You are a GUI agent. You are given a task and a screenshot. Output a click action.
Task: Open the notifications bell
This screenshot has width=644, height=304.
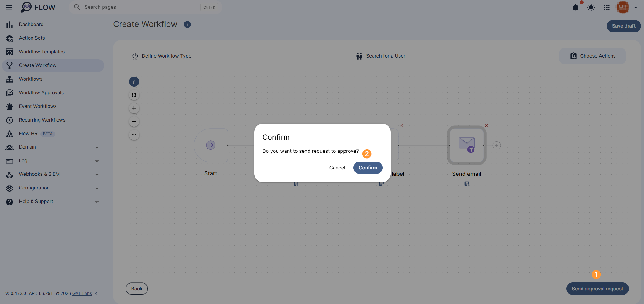pyautogui.click(x=575, y=8)
